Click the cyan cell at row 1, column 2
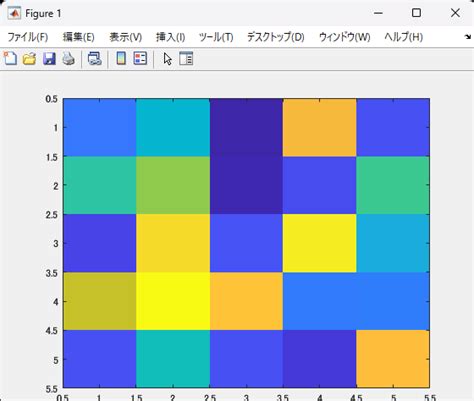Viewport: 474px width, 401px height. [x=173, y=127]
